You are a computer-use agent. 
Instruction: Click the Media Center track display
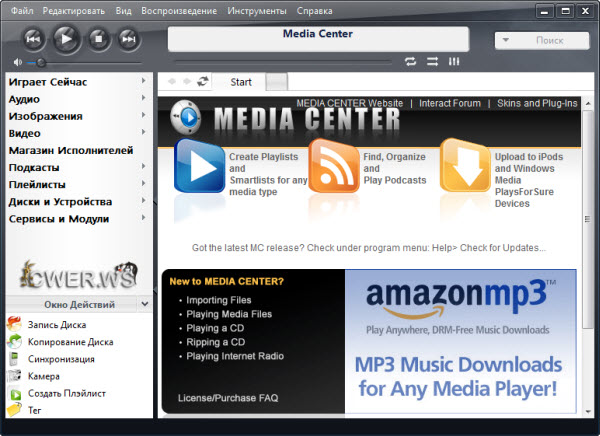[x=318, y=39]
